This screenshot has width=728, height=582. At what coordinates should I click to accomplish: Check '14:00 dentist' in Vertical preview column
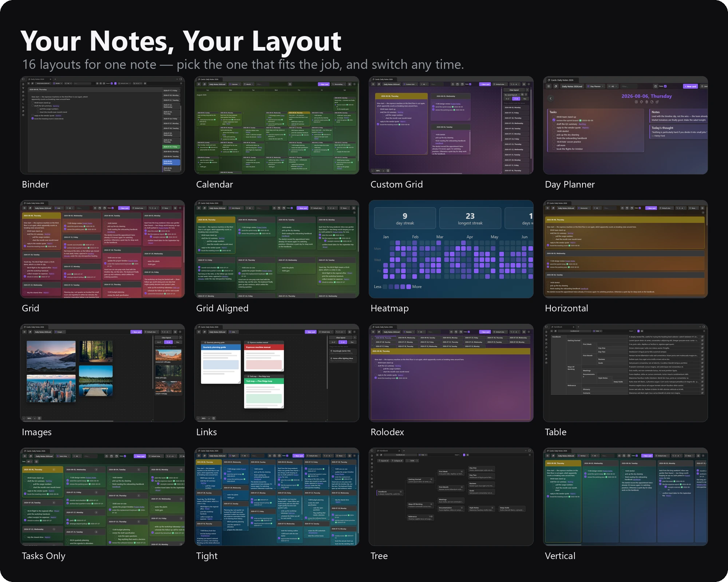coord(623,470)
